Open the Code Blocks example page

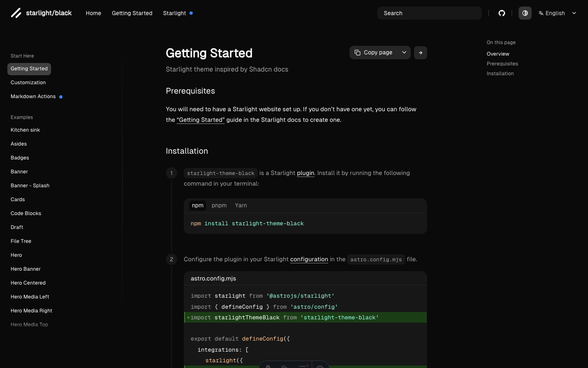click(26, 213)
